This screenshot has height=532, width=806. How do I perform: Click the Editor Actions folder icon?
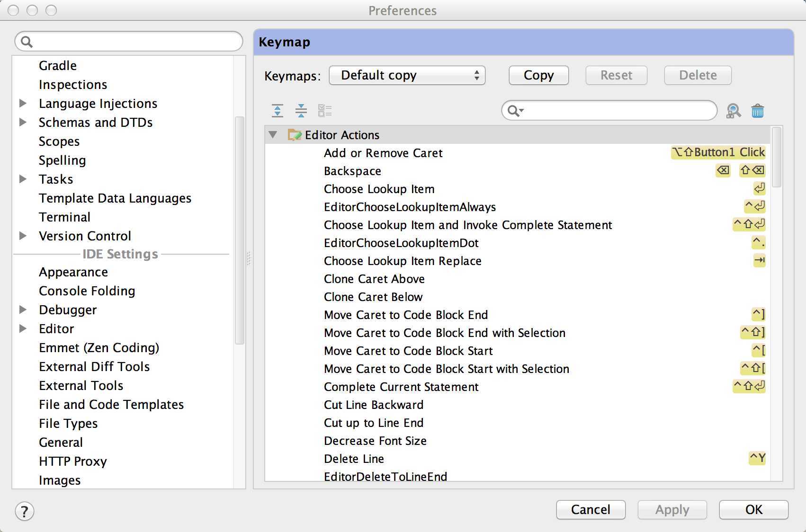click(x=295, y=135)
